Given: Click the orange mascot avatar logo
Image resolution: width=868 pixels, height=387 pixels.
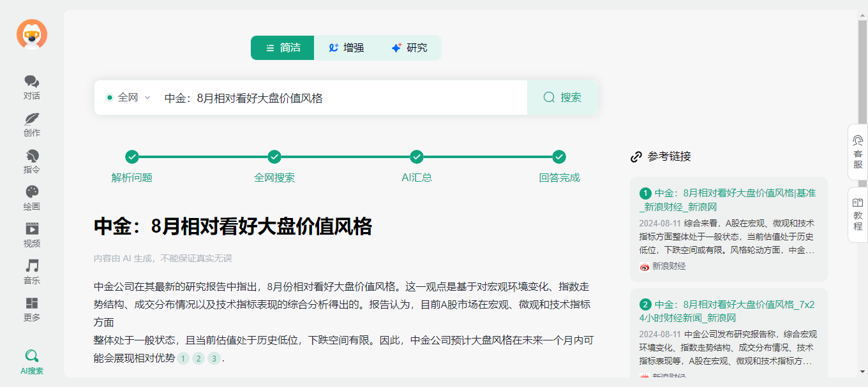Looking at the screenshot, I should click(32, 34).
